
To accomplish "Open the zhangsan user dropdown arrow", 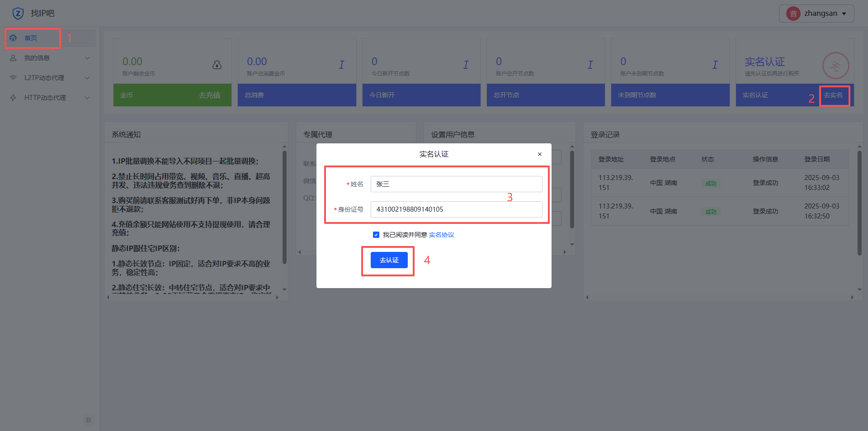I will point(844,14).
